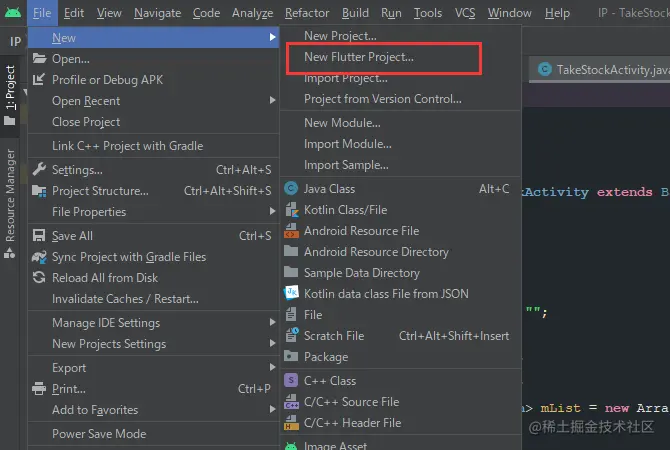The height and width of the screenshot is (450, 670).
Task: Expand the Open Recent submenu
Action: pos(272,100)
